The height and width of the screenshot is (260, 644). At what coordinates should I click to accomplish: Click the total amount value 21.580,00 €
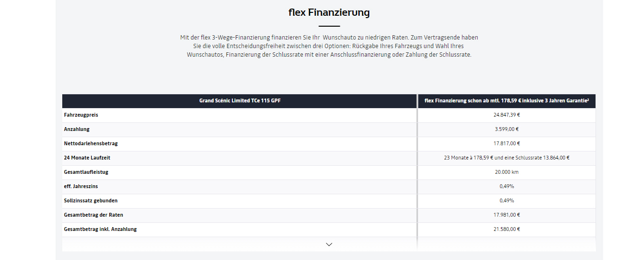pyautogui.click(x=507, y=229)
